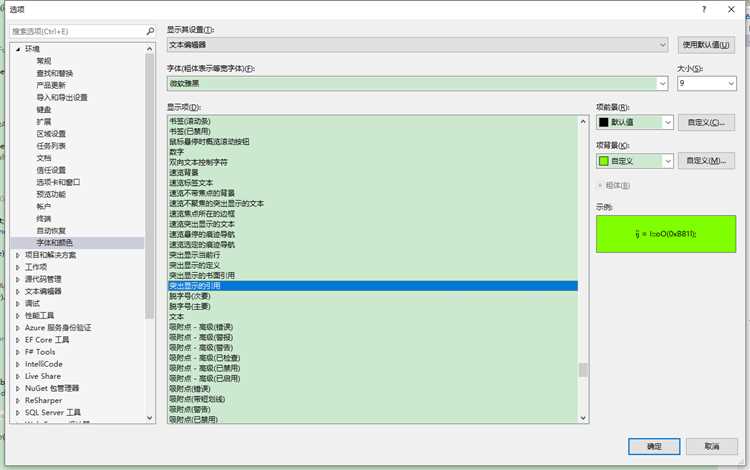Expand the SQL Server 工具 node
This screenshot has width=750, height=470.
[x=18, y=413]
